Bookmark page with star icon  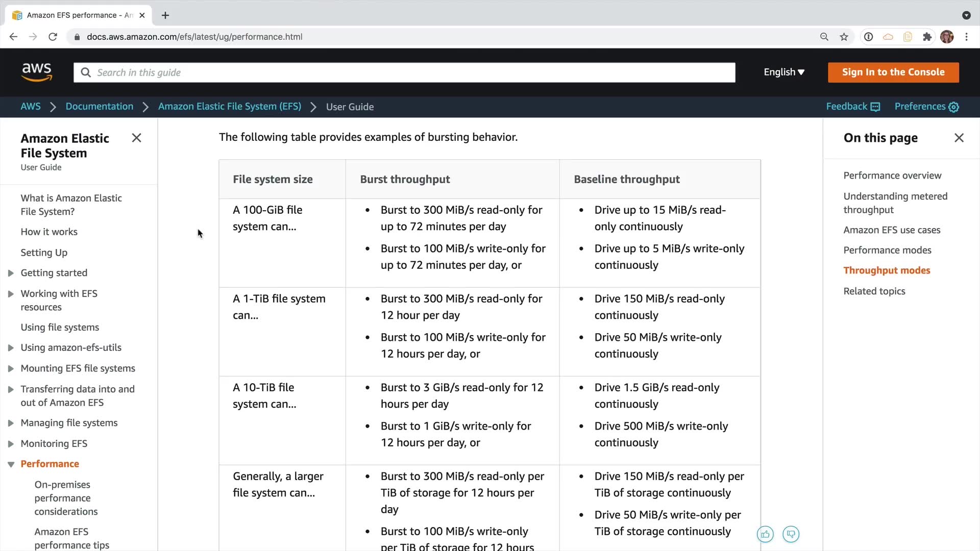tap(844, 37)
